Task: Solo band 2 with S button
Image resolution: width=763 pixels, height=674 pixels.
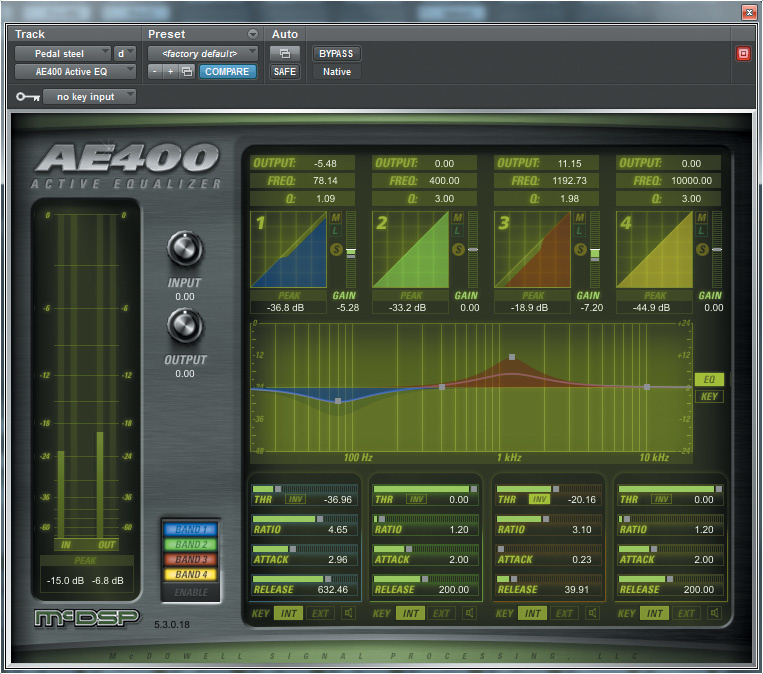Action: (458, 250)
